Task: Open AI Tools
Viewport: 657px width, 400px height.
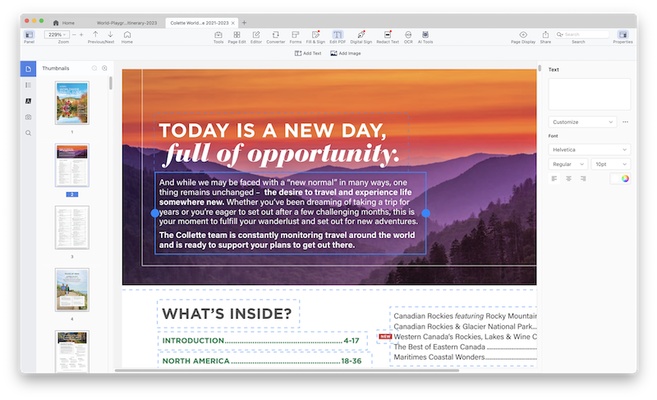Action: tap(425, 37)
